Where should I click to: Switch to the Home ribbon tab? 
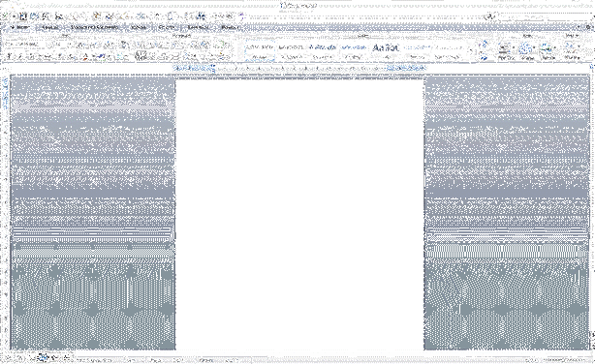(x=19, y=28)
